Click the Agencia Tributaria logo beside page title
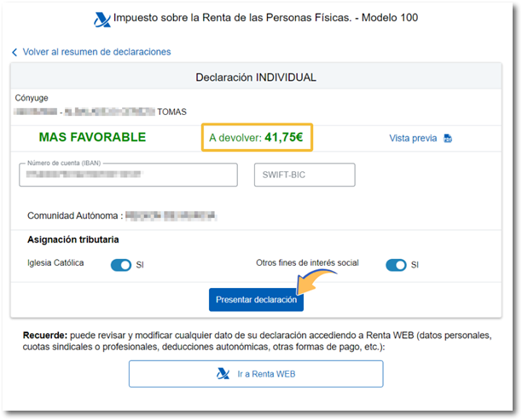The width and height of the screenshot is (522, 420). (102, 19)
